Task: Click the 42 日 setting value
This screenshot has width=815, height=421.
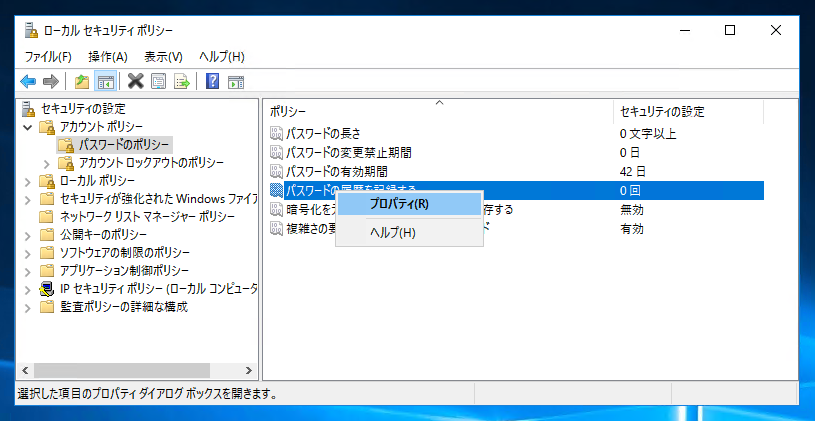Action: pyautogui.click(x=633, y=172)
